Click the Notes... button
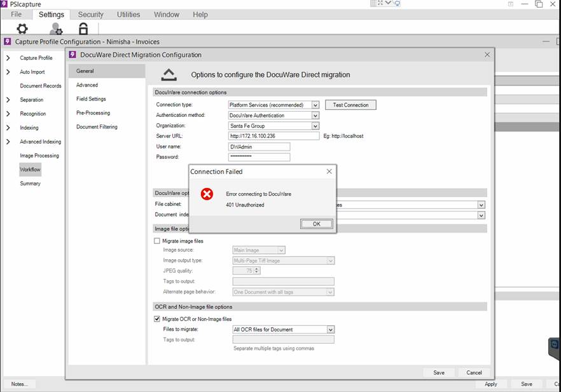This screenshot has width=561, height=392. (19, 384)
